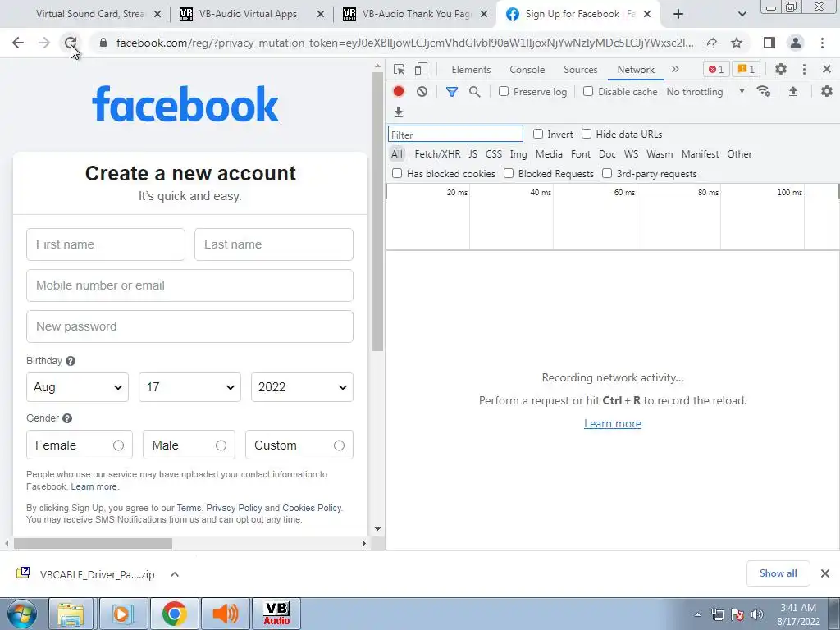840x630 pixels.
Task: Open the Privacy Policy link
Action: coord(234,508)
